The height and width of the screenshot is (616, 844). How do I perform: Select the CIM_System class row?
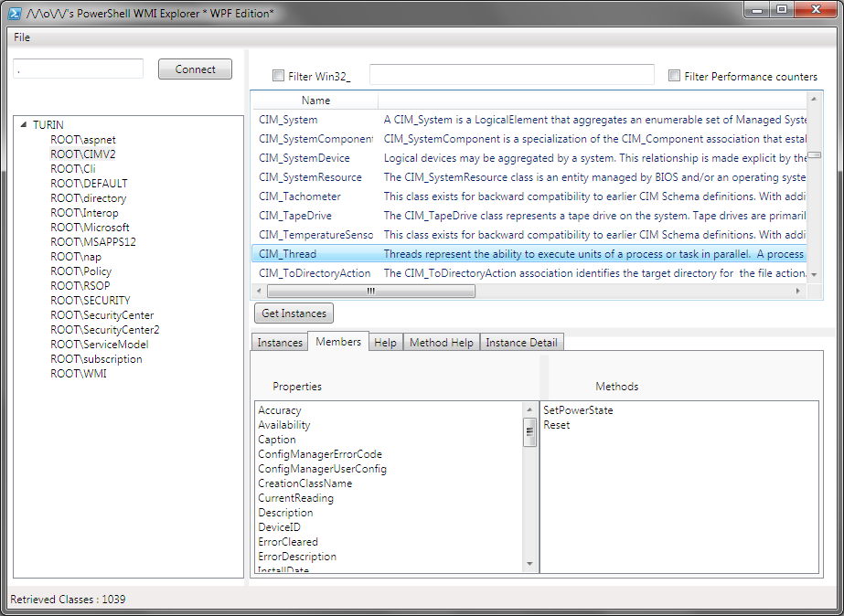click(529, 120)
